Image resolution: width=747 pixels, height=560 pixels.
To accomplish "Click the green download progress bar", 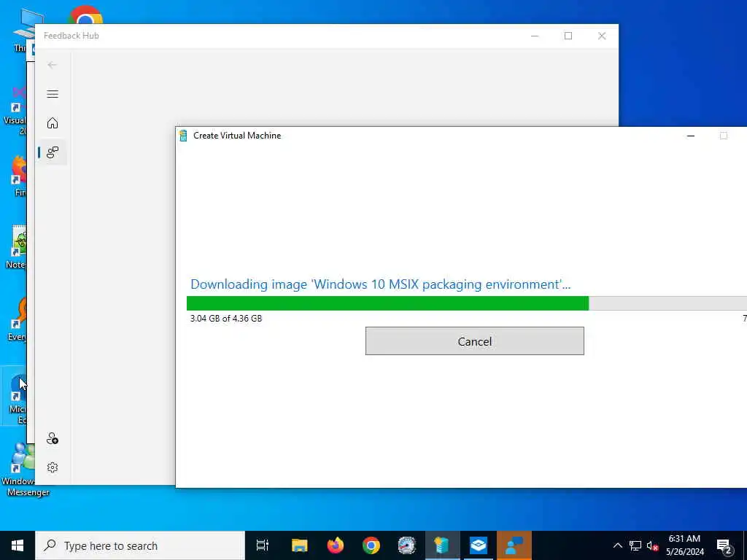I will [388, 303].
